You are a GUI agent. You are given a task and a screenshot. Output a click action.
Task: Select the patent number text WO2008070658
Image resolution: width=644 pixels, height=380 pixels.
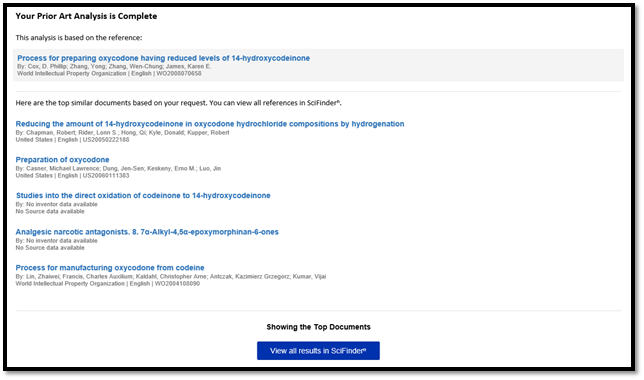[179, 74]
